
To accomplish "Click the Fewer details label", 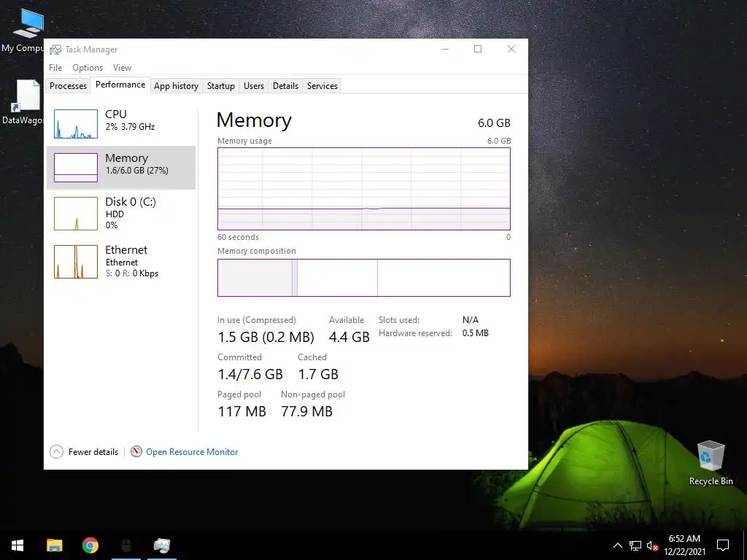I will click(x=93, y=452).
